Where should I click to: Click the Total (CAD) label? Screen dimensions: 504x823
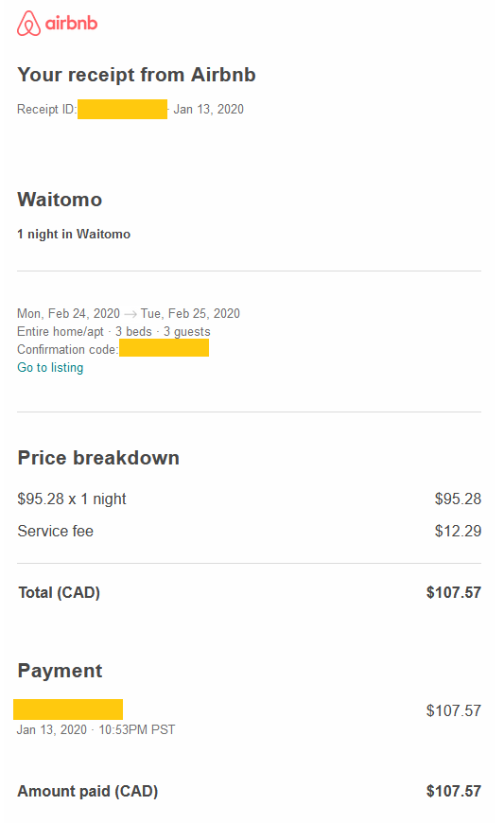click(60, 592)
